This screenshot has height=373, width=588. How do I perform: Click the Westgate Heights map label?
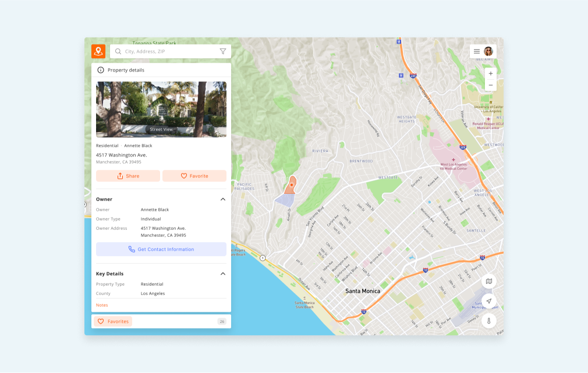point(406,119)
